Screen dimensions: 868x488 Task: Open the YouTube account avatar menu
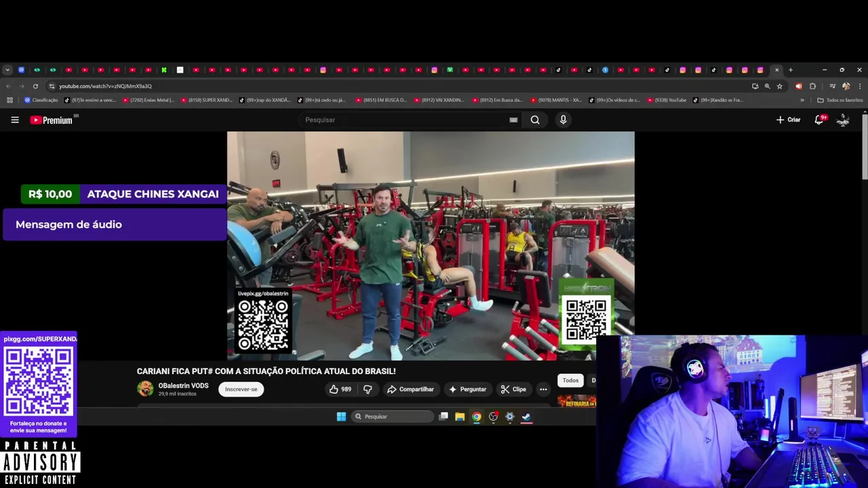843,120
